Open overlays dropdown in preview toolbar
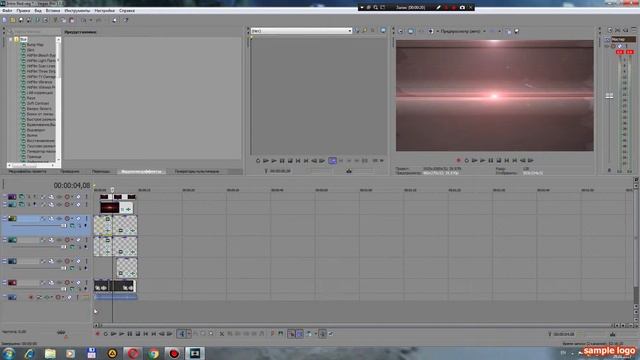640x360 pixels. [500, 31]
